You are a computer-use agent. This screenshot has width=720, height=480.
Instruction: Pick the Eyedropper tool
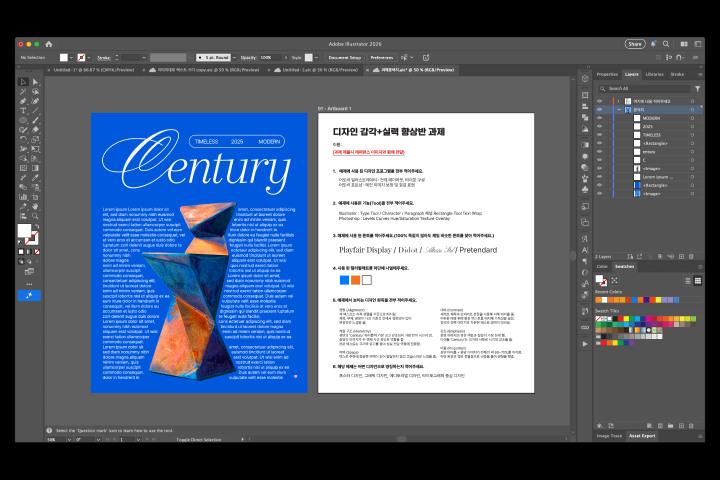click(x=35, y=178)
